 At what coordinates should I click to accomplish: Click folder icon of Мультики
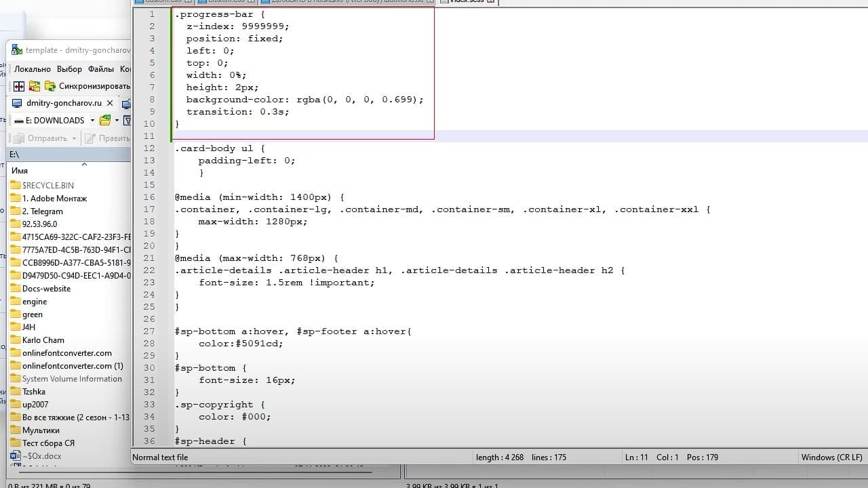click(x=16, y=430)
